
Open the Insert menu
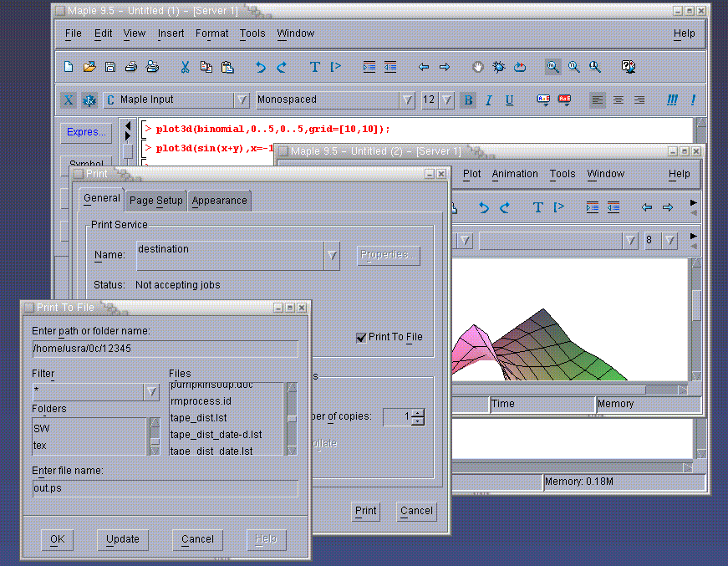point(171,33)
